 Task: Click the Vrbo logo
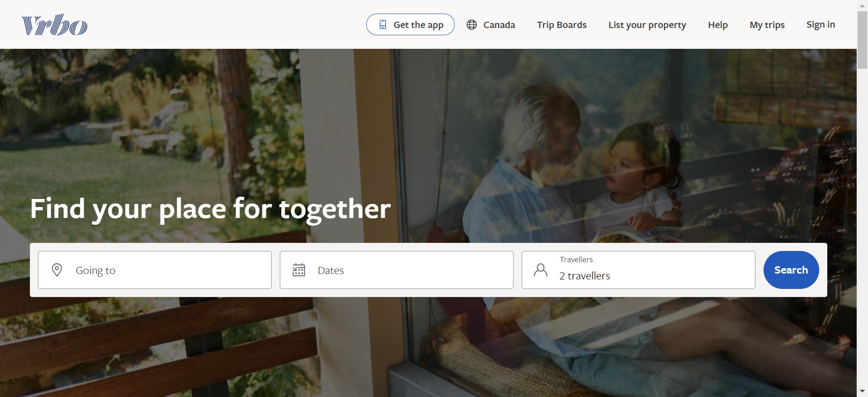[x=55, y=24]
